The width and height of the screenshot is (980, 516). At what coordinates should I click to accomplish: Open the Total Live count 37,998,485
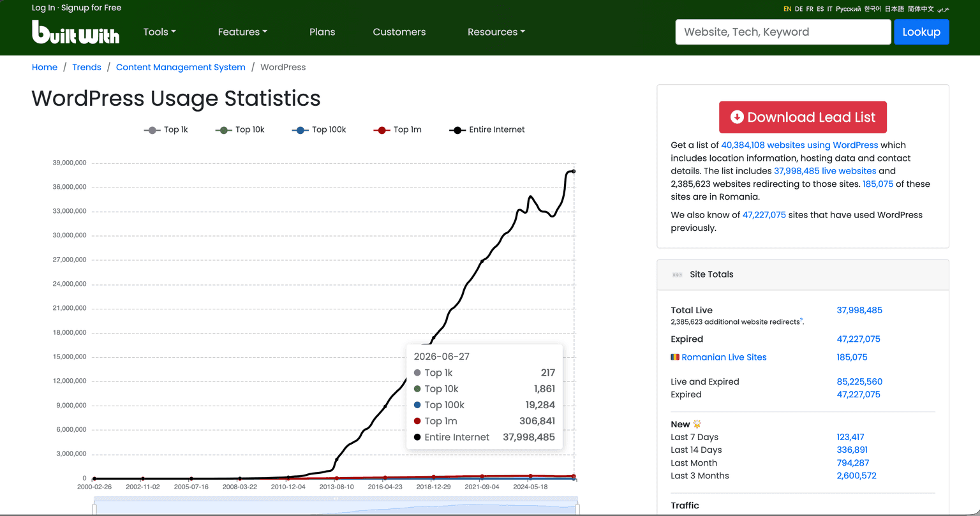tap(859, 311)
